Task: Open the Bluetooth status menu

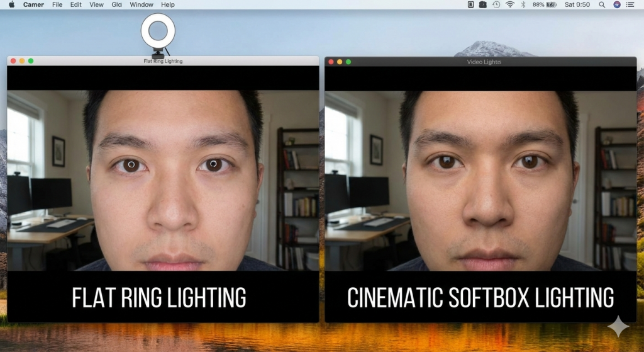Action: pyautogui.click(x=523, y=4)
